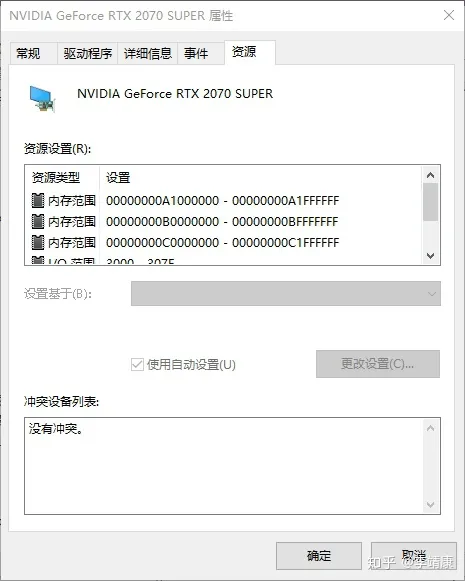
Task: Toggle 使用自动设置(U) checkbox
Action: tap(137, 365)
